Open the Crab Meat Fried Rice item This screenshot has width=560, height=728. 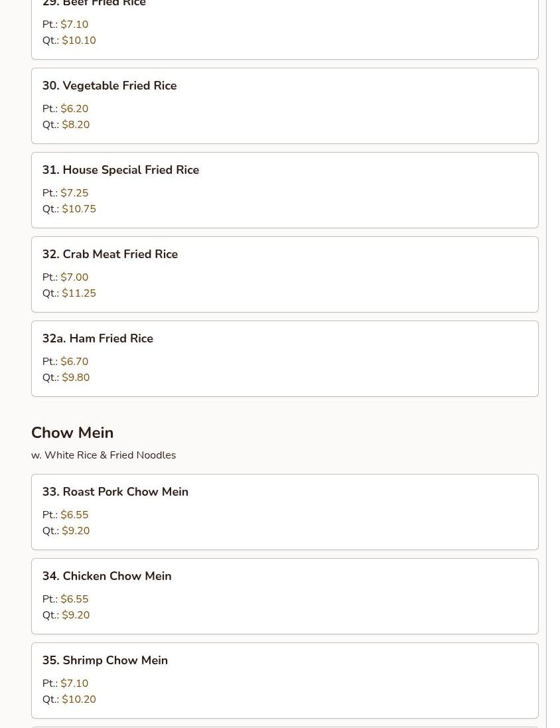pos(110,254)
